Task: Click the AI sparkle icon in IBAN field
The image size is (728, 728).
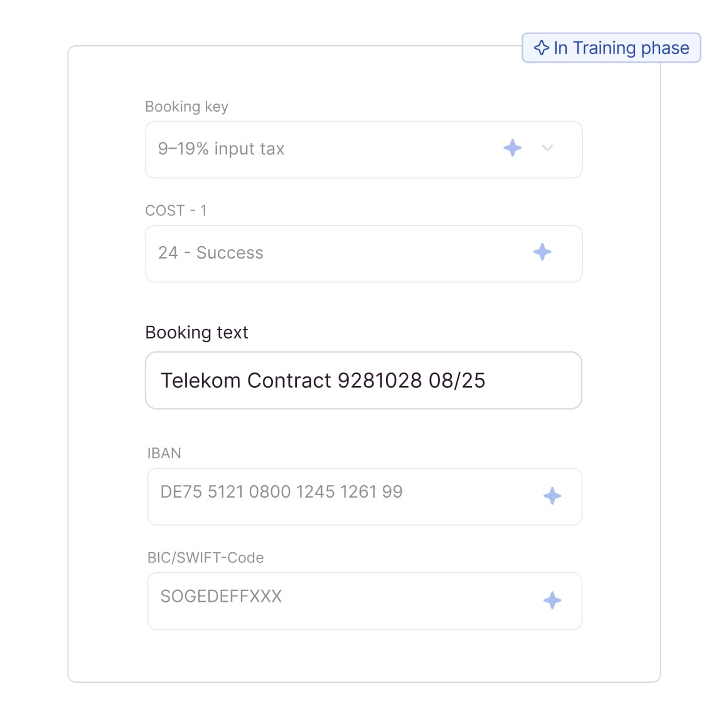Action: click(552, 496)
